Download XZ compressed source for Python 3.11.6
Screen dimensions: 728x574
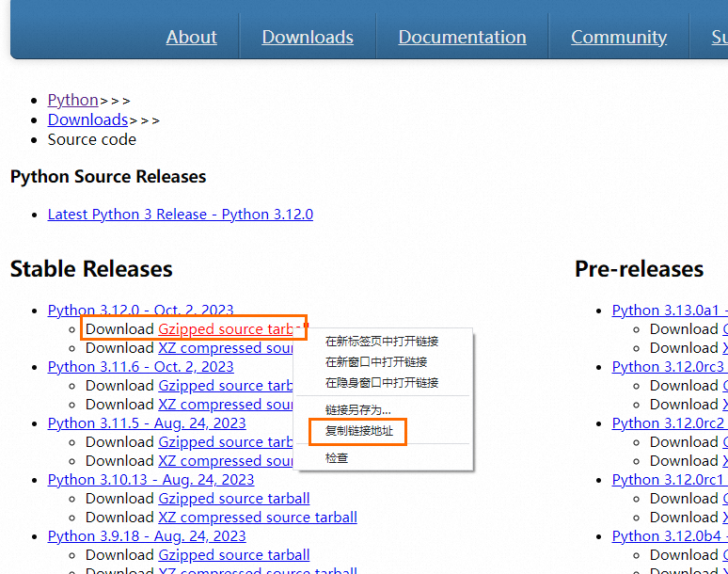(x=226, y=405)
